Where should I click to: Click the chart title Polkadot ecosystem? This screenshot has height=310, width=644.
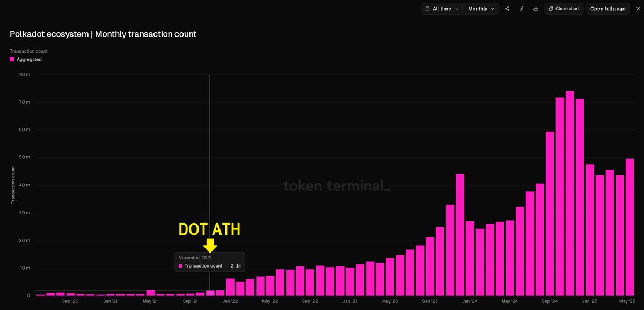click(x=103, y=34)
